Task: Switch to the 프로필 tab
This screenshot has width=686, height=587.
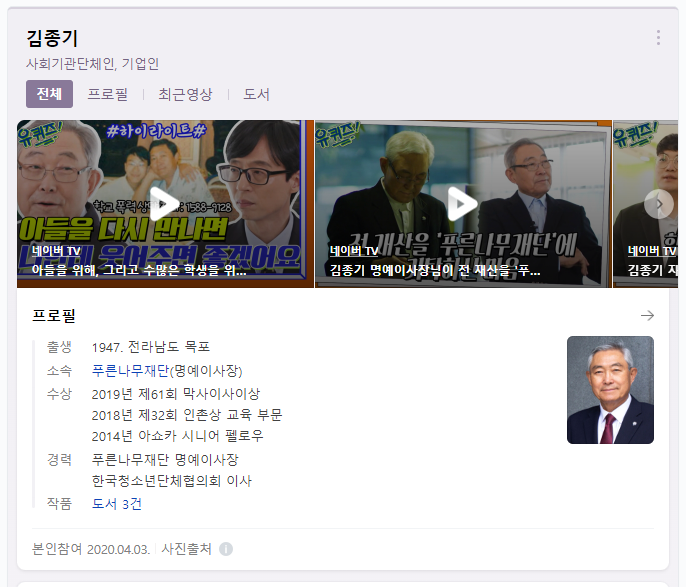Action: 108,94
